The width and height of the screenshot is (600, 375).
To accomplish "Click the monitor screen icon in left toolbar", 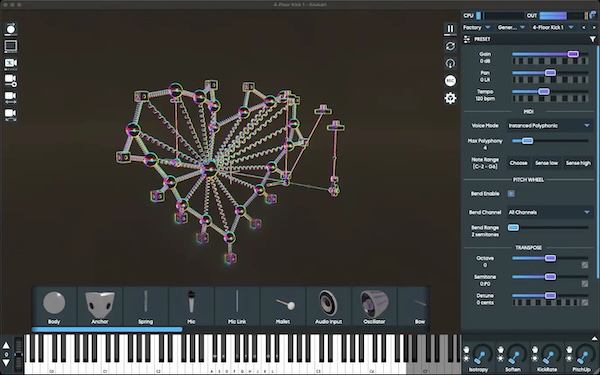I will pos(11,46).
